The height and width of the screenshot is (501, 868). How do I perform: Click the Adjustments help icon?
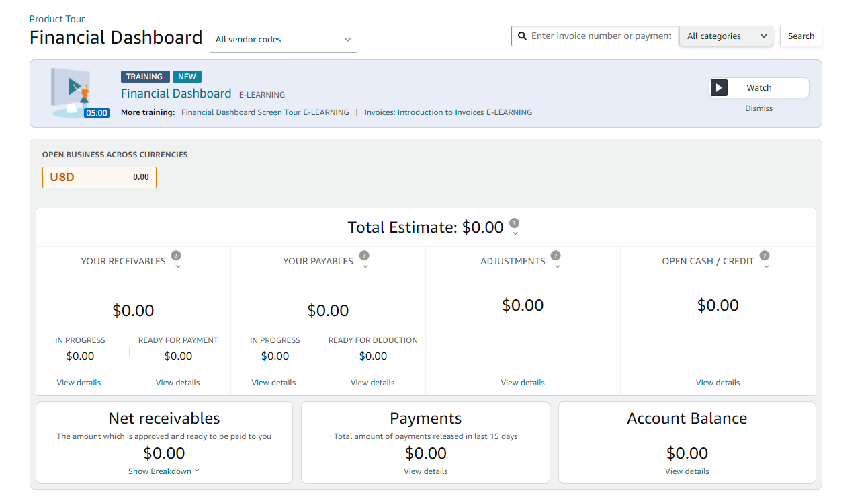[556, 256]
